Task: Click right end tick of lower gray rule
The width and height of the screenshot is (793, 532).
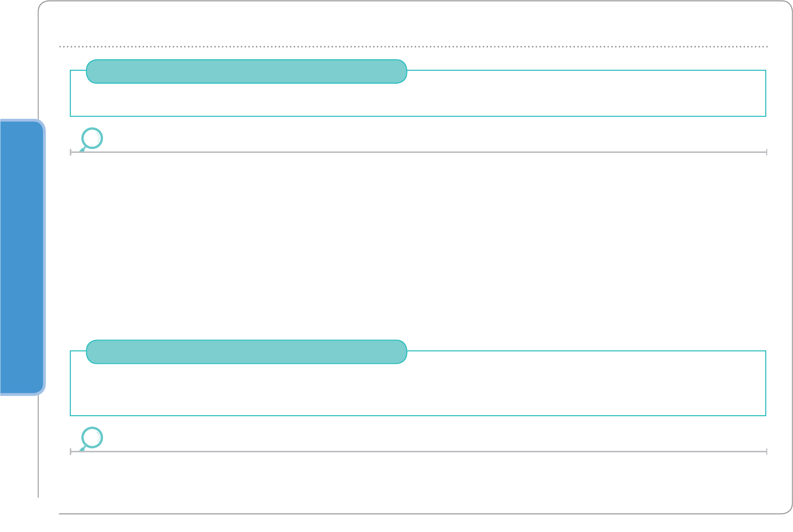Action: pos(766,451)
